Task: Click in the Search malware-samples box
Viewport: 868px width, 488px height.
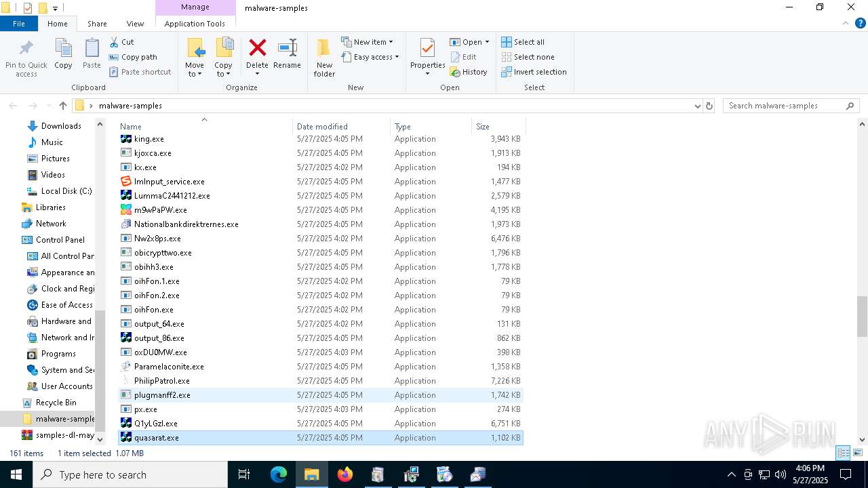Action: [x=785, y=106]
